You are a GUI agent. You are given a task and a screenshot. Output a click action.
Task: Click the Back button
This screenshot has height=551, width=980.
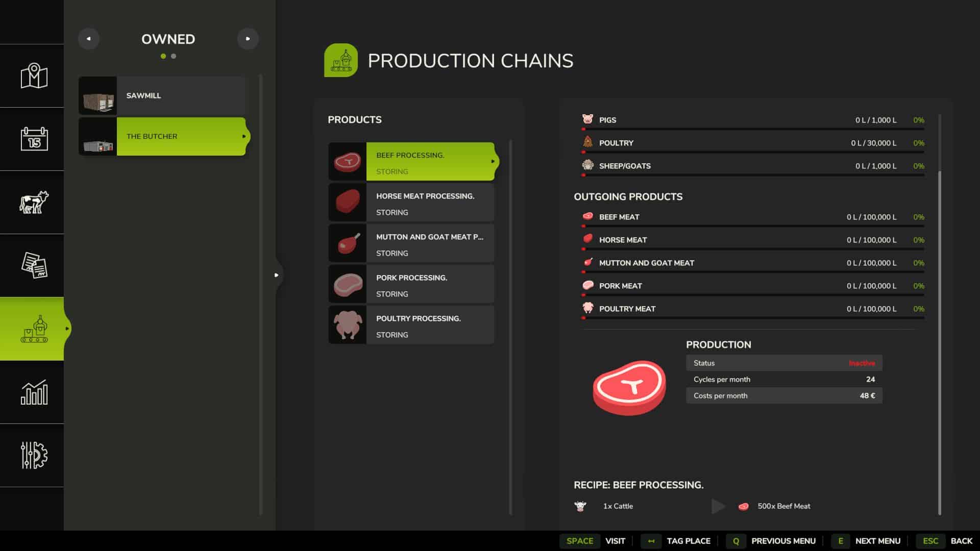pyautogui.click(x=961, y=541)
